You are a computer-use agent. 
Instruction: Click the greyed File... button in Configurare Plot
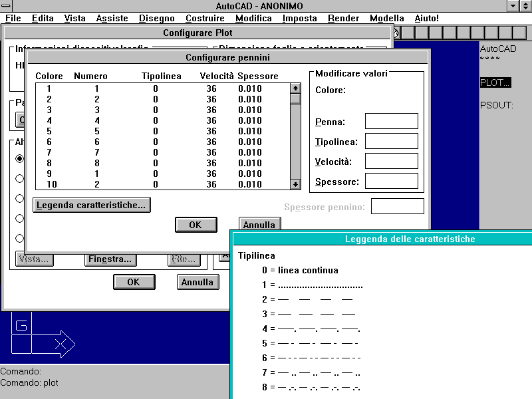coord(184,259)
